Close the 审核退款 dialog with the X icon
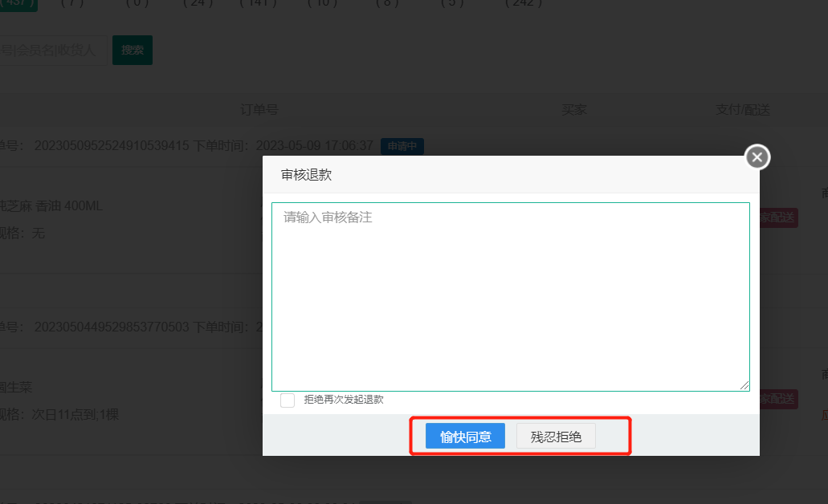Image resolution: width=828 pixels, height=504 pixels. (757, 157)
